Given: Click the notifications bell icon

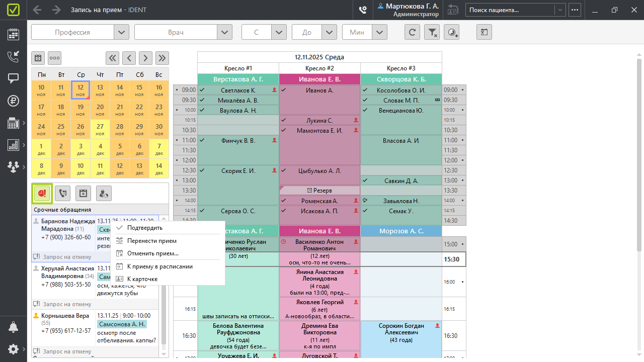Looking at the screenshot, I should [x=13, y=327].
